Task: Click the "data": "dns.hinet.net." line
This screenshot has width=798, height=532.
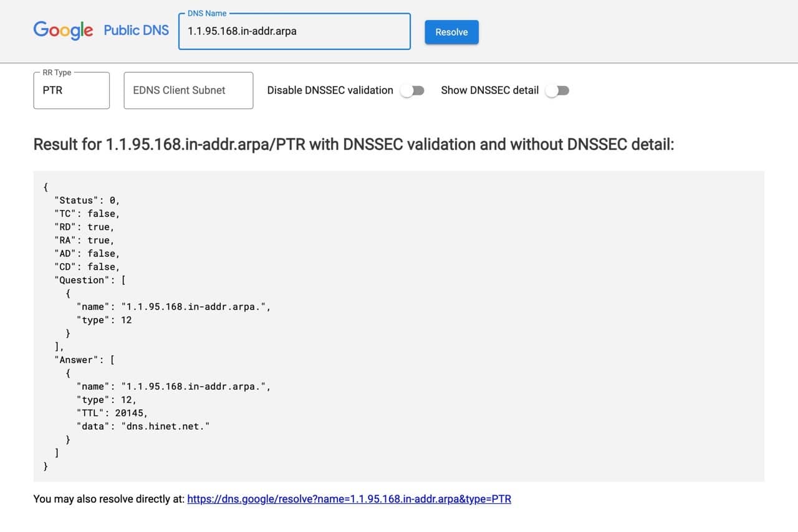Action: click(x=143, y=426)
